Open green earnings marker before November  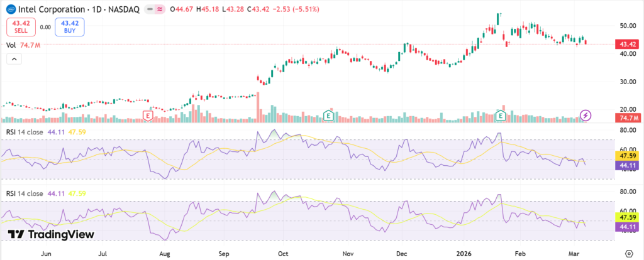pos(328,115)
